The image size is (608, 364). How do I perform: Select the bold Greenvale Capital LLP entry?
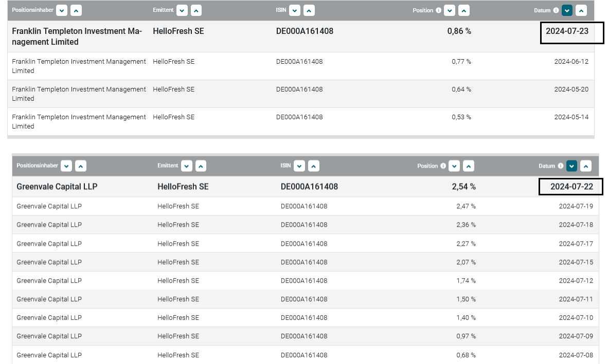[x=57, y=187]
